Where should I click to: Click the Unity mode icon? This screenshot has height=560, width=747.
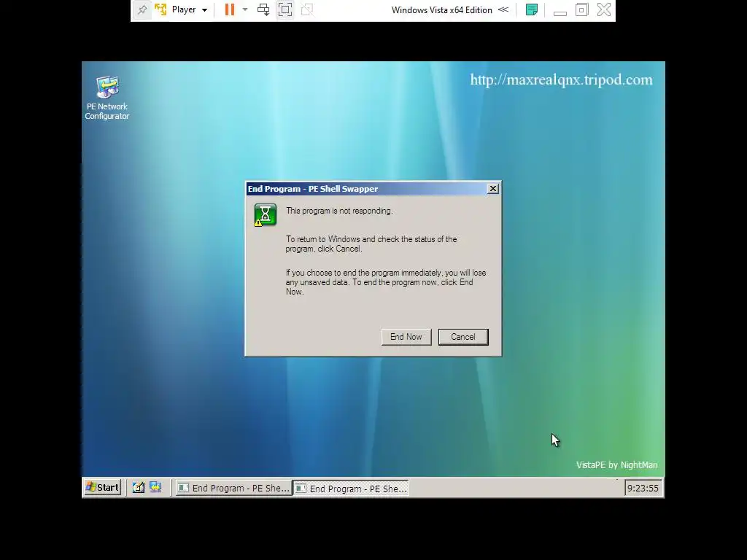tap(307, 9)
